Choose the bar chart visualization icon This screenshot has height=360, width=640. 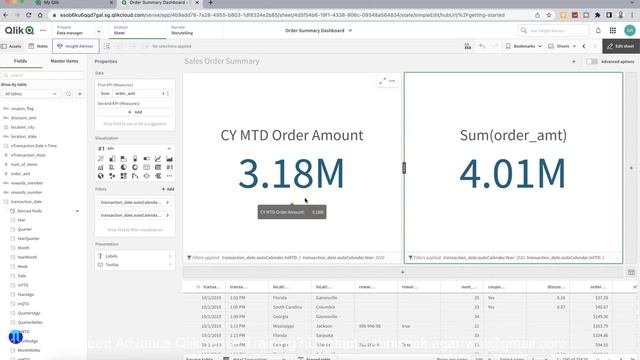112,159
